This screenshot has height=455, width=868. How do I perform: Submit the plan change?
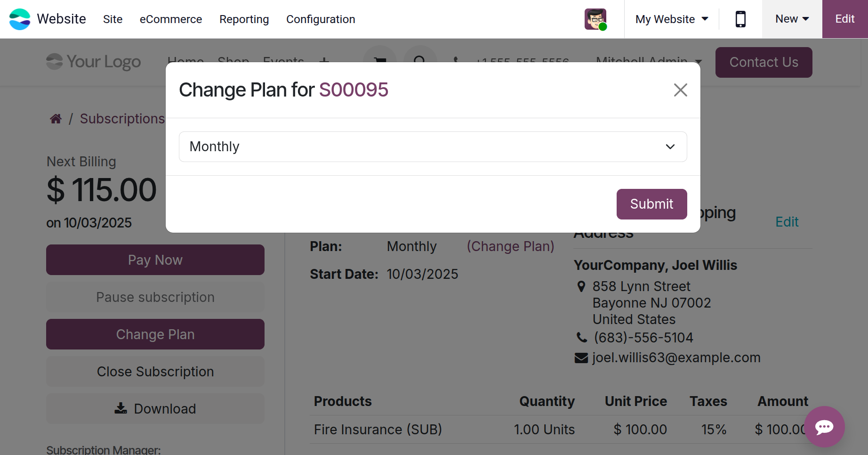(651, 204)
